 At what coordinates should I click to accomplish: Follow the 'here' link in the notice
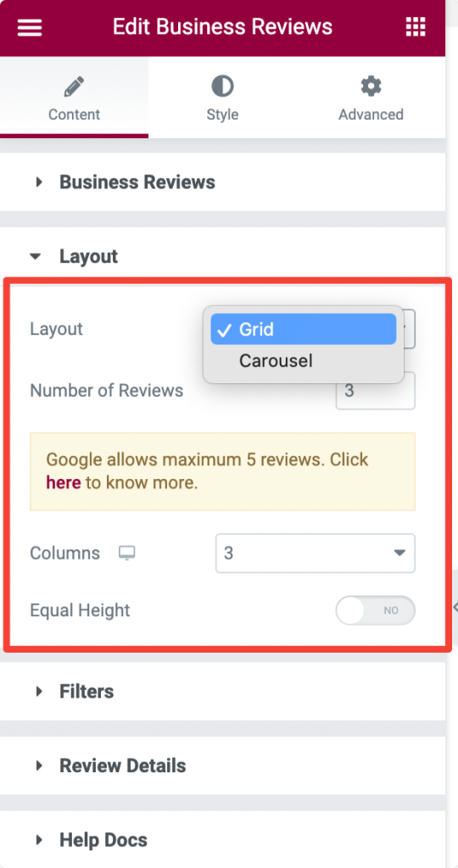click(63, 482)
